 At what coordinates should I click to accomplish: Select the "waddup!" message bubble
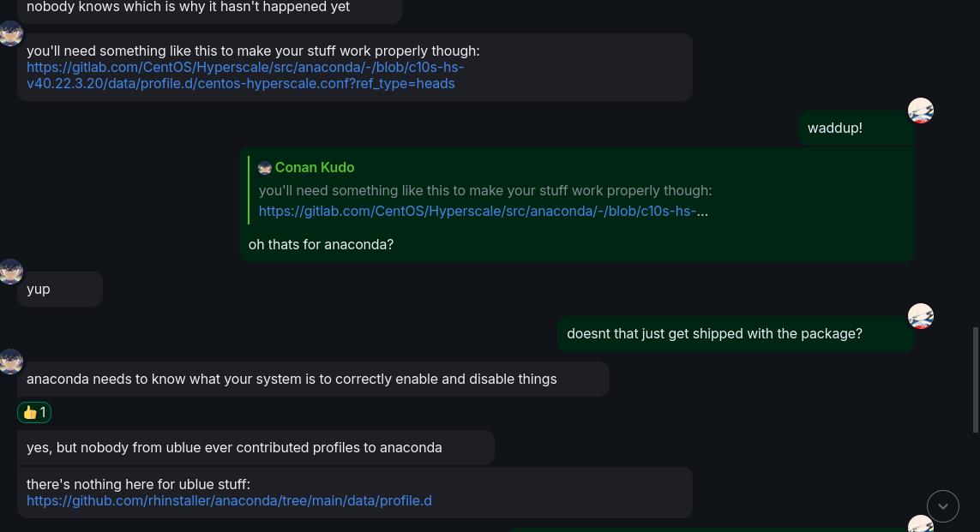click(x=835, y=129)
